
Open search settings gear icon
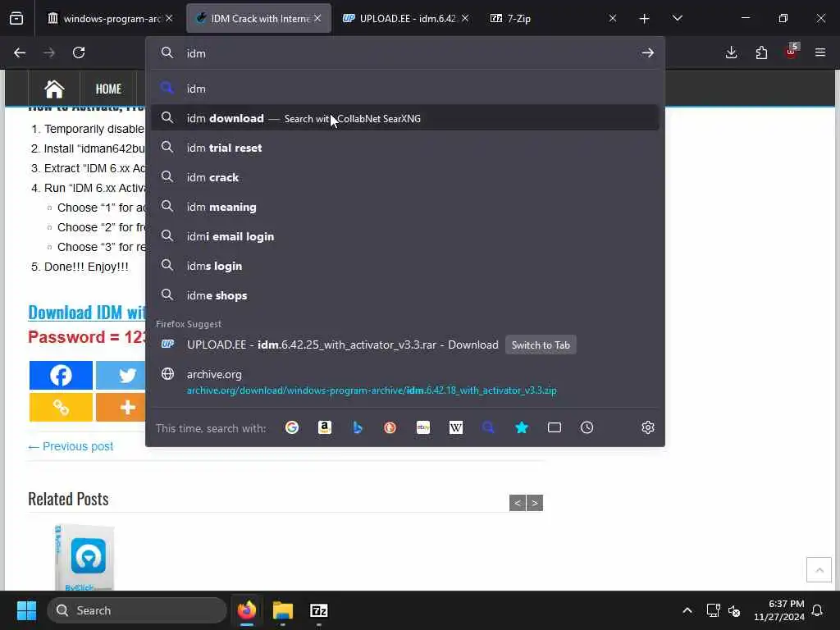click(x=648, y=427)
